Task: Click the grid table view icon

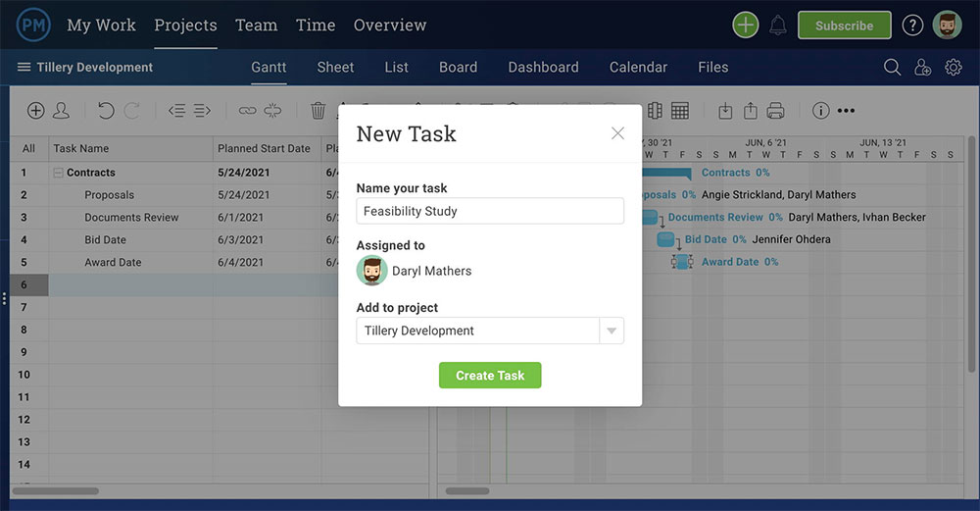Action: point(680,111)
